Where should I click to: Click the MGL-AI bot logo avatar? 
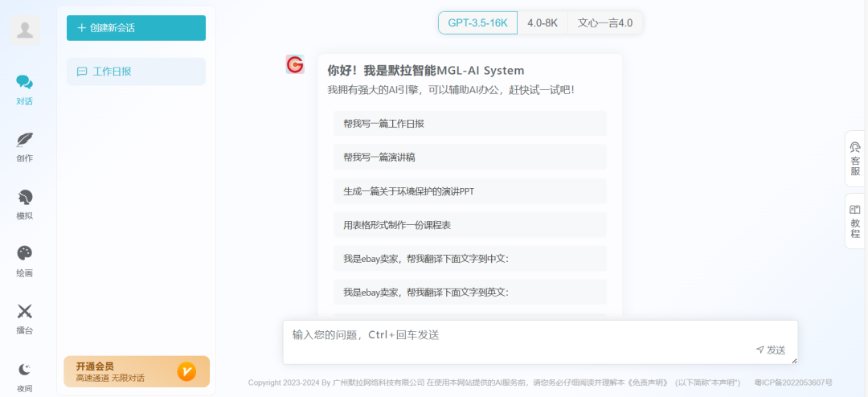pyautogui.click(x=295, y=64)
